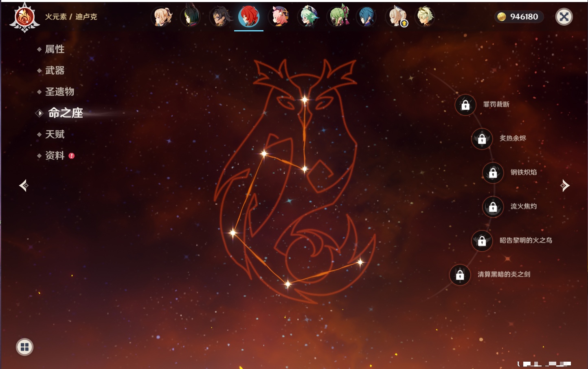Open the locked 昭告黎明的火之鸟 constellation node
The height and width of the screenshot is (369, 588).
(x=482, y=241)
